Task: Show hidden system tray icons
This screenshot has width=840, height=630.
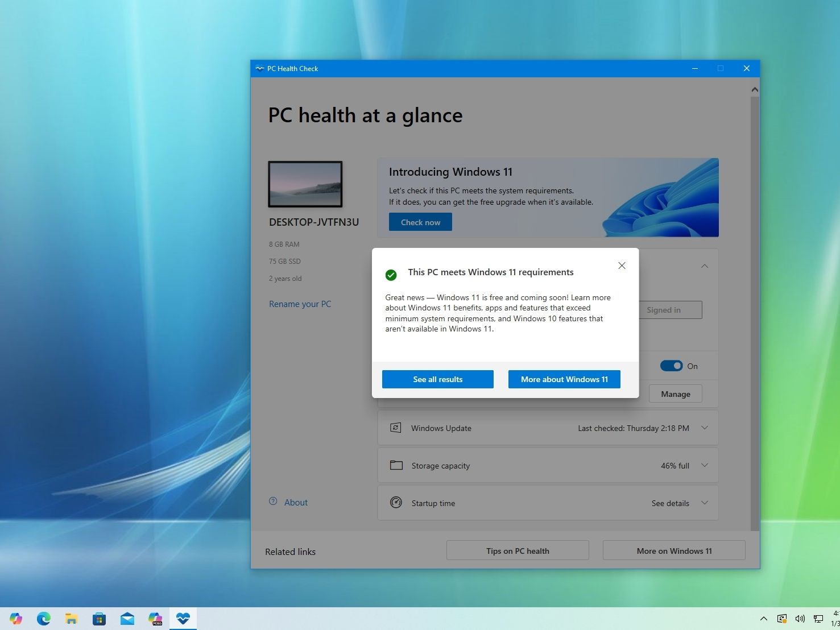Action: click(x=764, y=619)
